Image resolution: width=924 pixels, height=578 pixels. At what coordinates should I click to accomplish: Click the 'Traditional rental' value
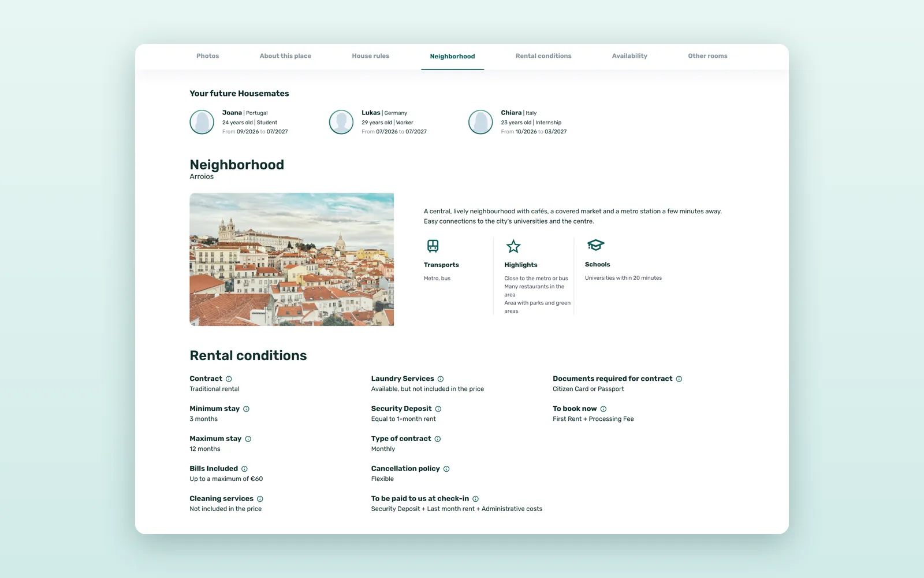pyautogui.click(x=215, y=389)
